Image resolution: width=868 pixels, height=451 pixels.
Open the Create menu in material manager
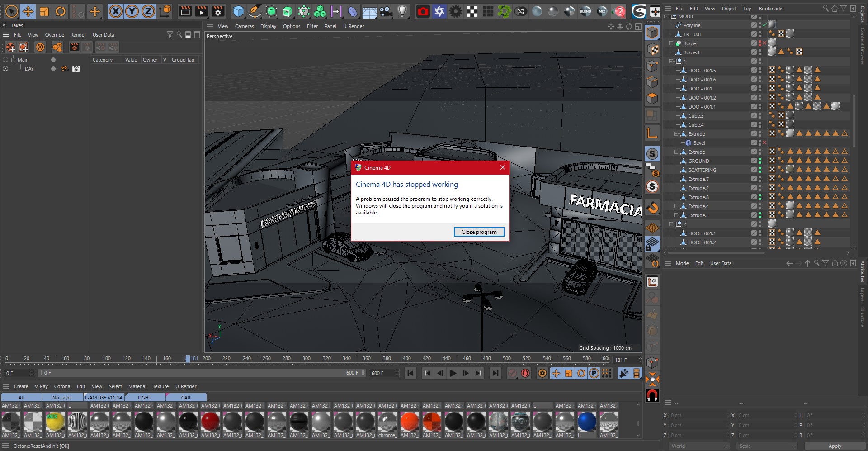coord(21,386)
